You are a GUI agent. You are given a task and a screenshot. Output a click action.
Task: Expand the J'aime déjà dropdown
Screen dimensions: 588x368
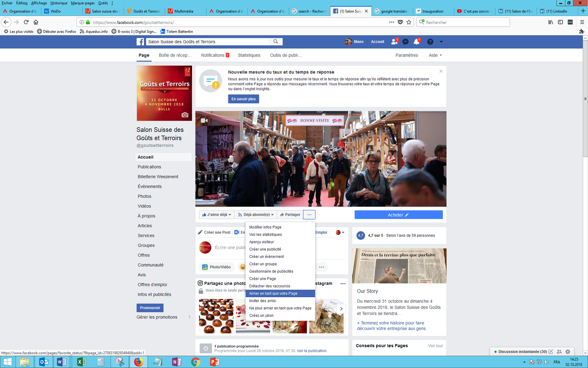(217, 215)
